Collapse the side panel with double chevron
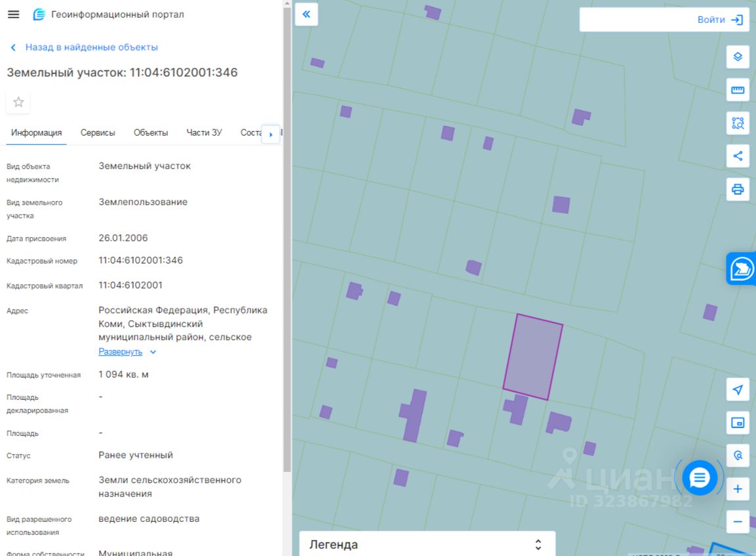756x556 pixels. coord(306,14)
